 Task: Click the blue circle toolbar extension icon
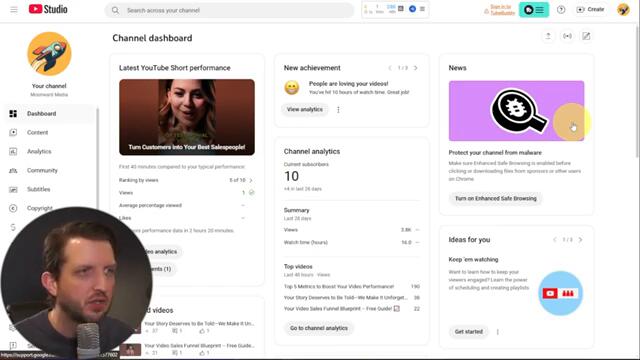pos(412,9)
